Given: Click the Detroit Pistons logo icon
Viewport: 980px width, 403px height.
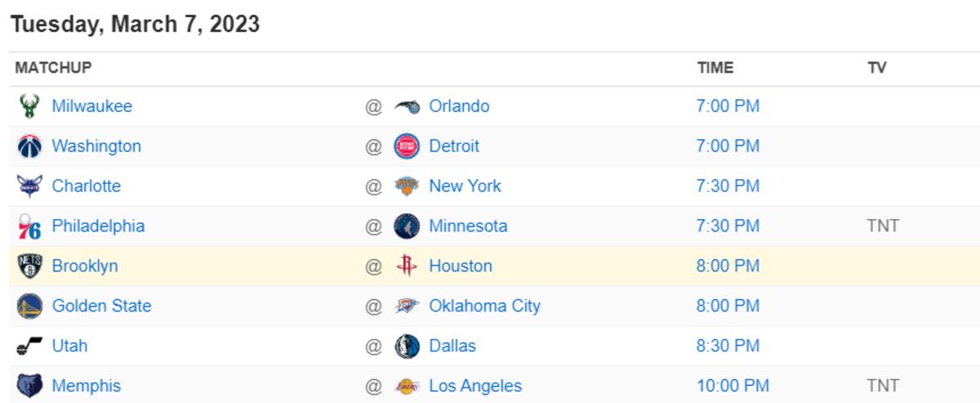Looking at the screenshot, I should tap(407, 146).
